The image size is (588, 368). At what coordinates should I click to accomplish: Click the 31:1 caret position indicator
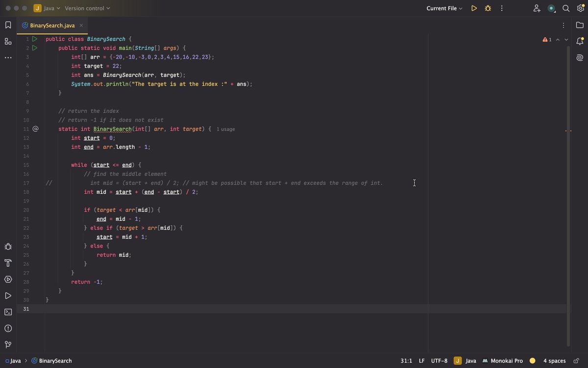(x=406, y=361)
